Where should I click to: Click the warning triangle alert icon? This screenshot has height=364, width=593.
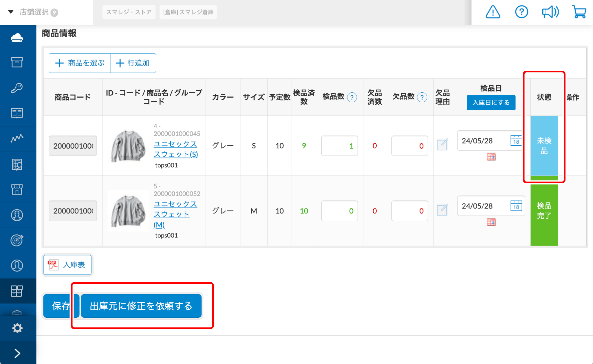coord(493,12)
